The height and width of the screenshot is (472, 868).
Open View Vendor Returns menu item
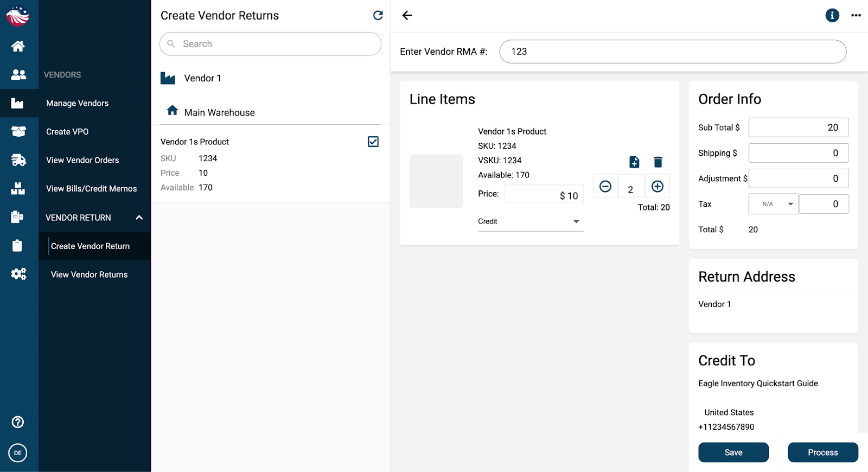coord(90,275)
